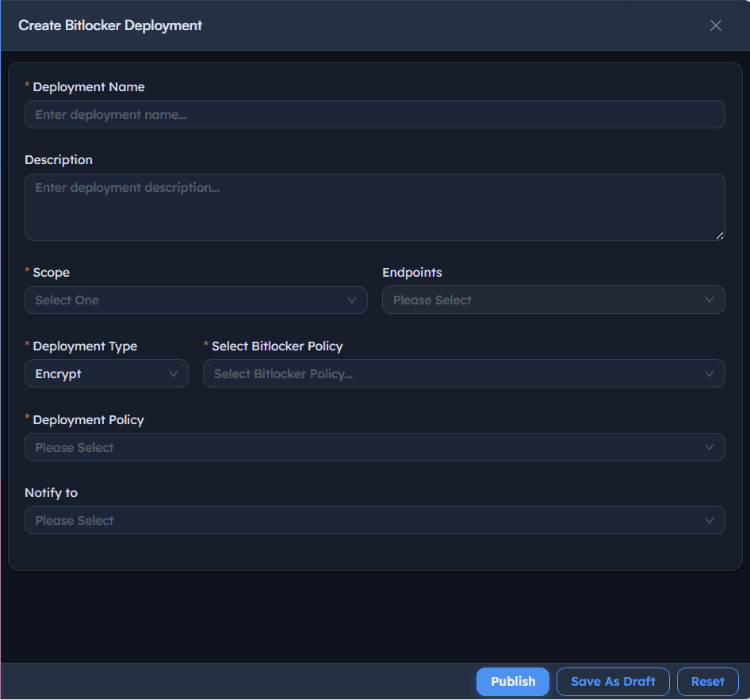Click the Deployment Policy field chevron arrow
This screenshot has height=700, width=750.
[709, 447]
